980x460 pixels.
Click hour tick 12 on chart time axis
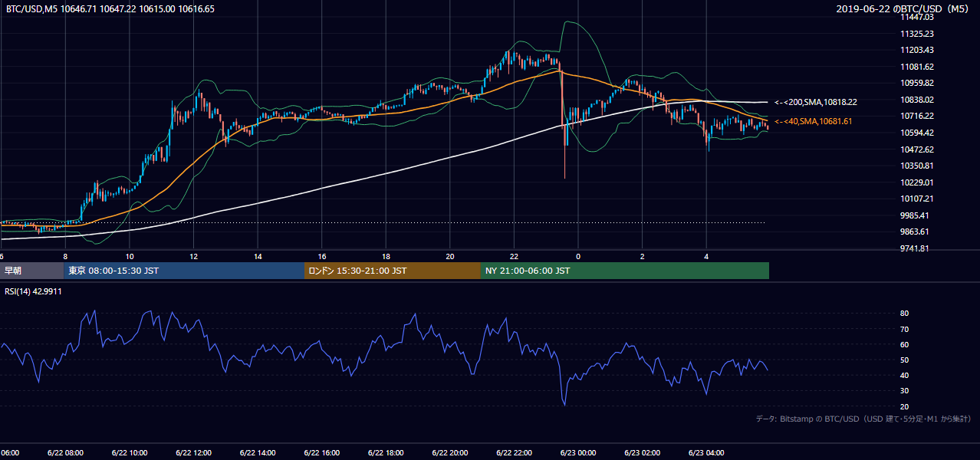pyautogui.click(x=193, y=256)
